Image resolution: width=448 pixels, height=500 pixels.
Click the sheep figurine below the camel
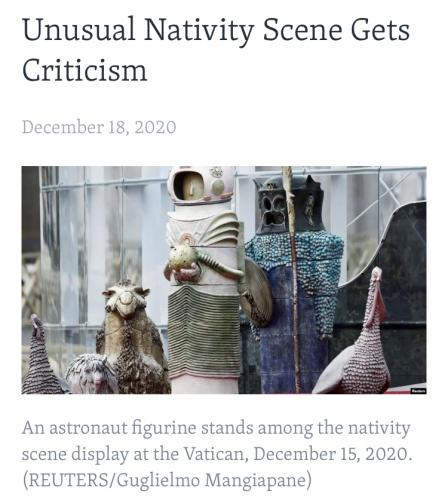pyautogui.click(x=91, y=374)
